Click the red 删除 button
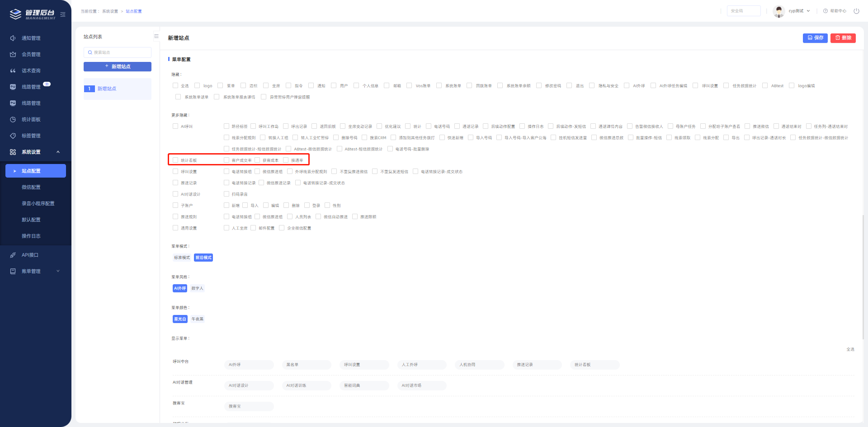Image resolution: width=868 pixels, height=427 pixels. click(843, 38)
